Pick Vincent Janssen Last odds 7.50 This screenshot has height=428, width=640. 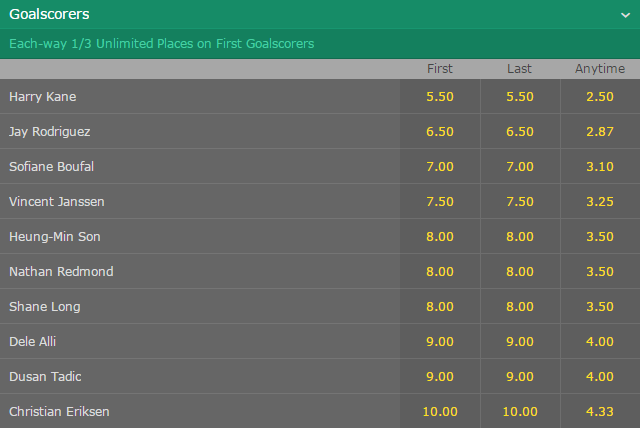(x=520, y=202)
